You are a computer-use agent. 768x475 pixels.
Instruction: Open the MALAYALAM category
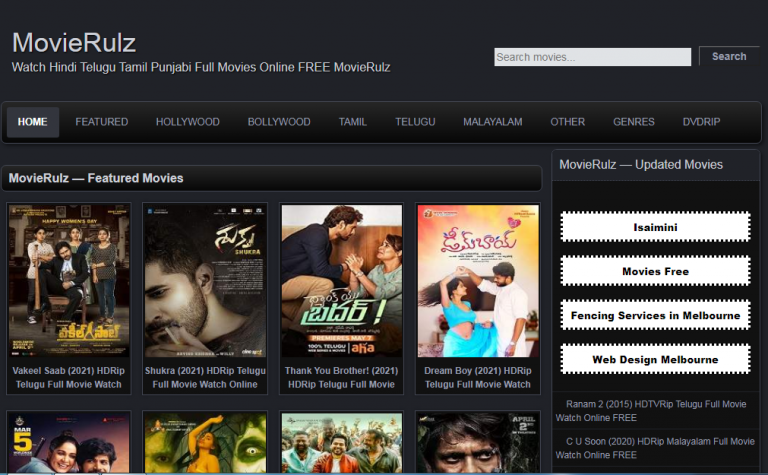pyautogui.click(x=493, y=122)
